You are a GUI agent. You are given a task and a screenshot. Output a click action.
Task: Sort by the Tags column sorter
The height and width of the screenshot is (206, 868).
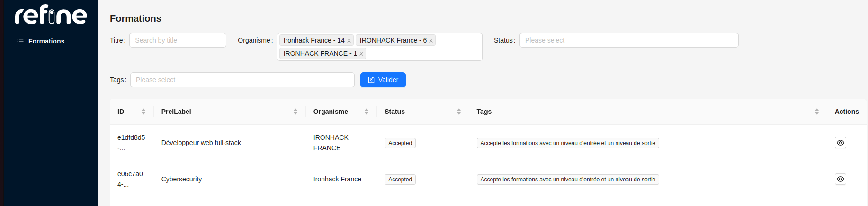coord(817,112)
